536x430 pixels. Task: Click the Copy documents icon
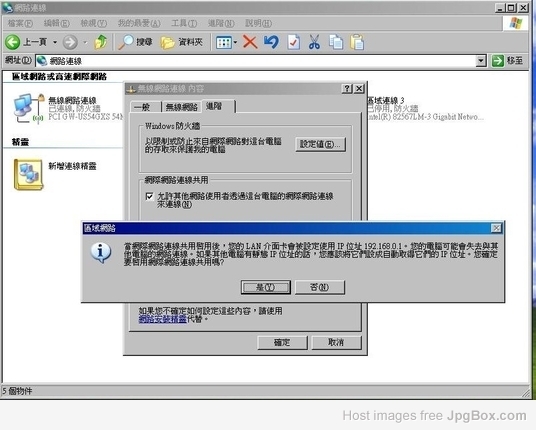tap(336, 42)
